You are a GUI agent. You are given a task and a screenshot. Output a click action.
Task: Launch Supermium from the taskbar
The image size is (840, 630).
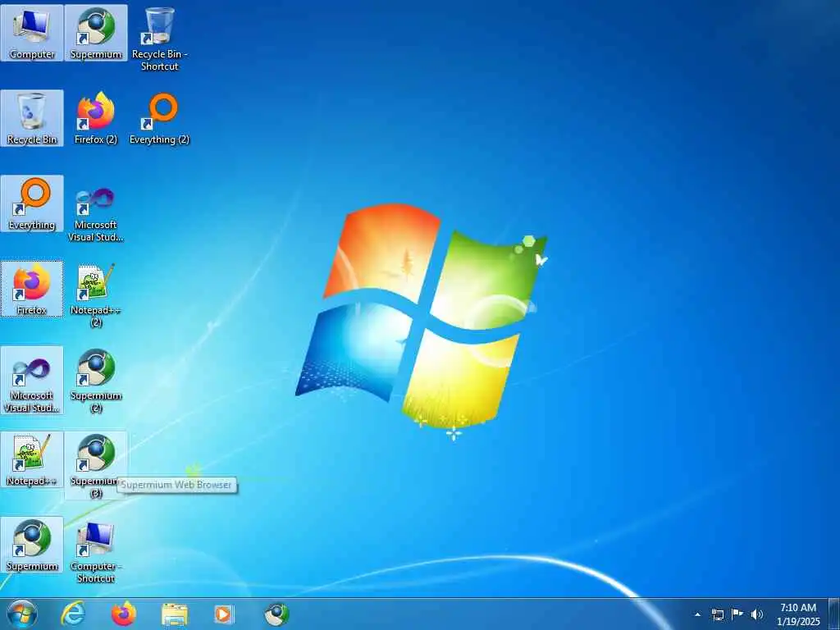pyautogui.click(x=276, y=614)
